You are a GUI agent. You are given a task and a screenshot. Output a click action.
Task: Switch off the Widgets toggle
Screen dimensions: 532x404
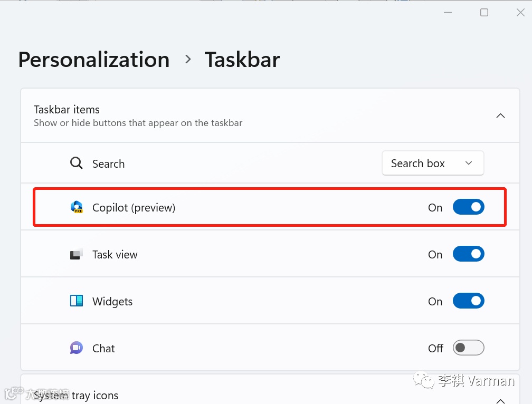[x=468, y=301]
